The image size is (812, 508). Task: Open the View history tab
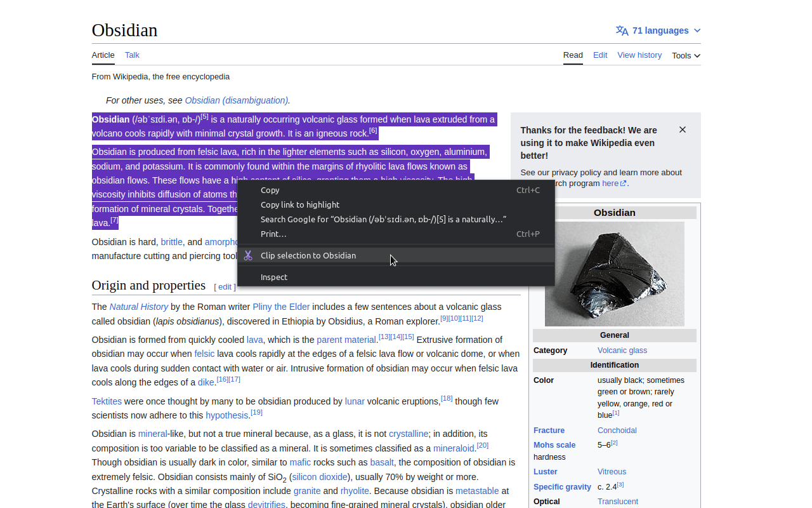pos(639,55)
